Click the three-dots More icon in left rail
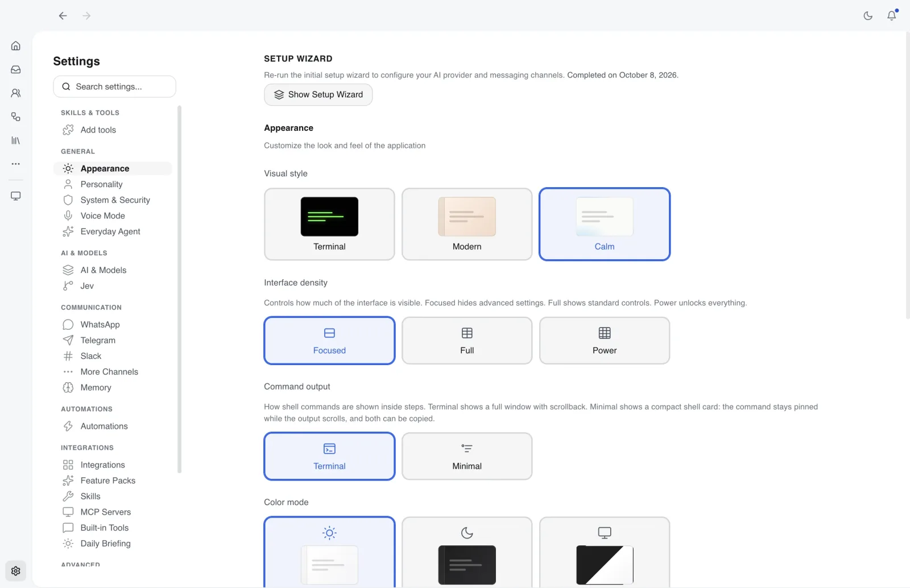 [16, 164]
